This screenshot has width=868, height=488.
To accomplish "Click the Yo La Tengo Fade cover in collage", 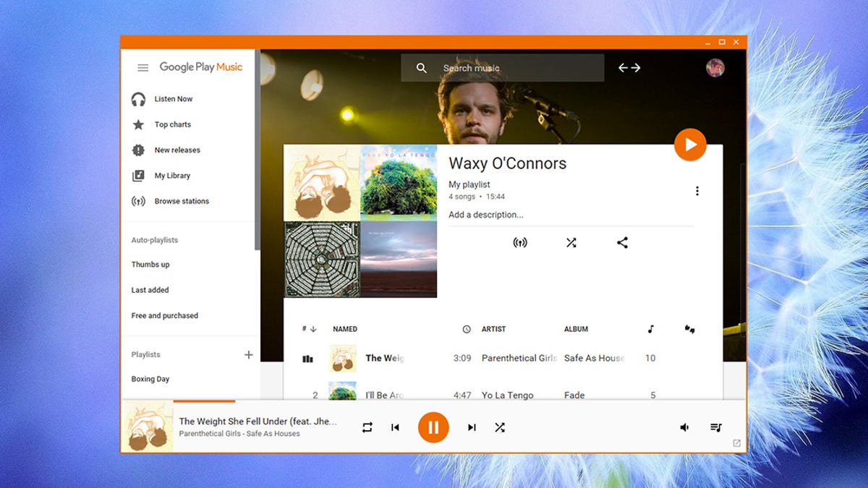I will pos(399,183).
